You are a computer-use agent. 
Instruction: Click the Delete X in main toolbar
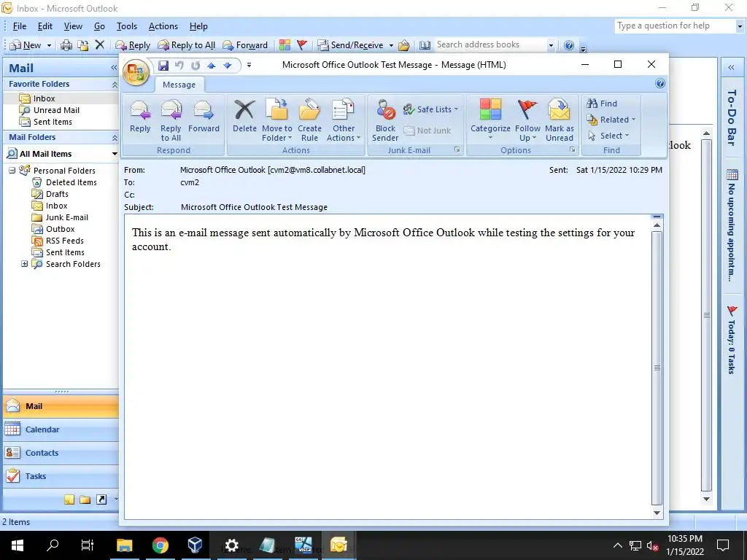99,45
